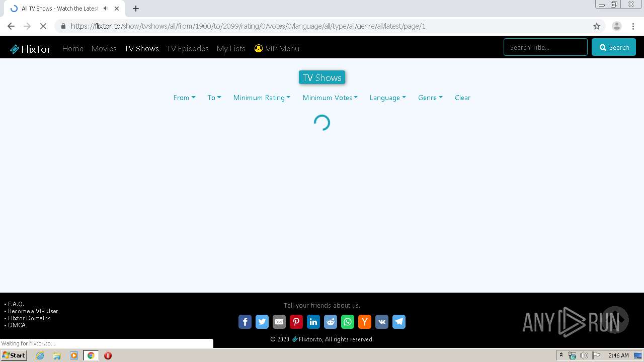
Task: Go to Home page
Action: (73, 49)
